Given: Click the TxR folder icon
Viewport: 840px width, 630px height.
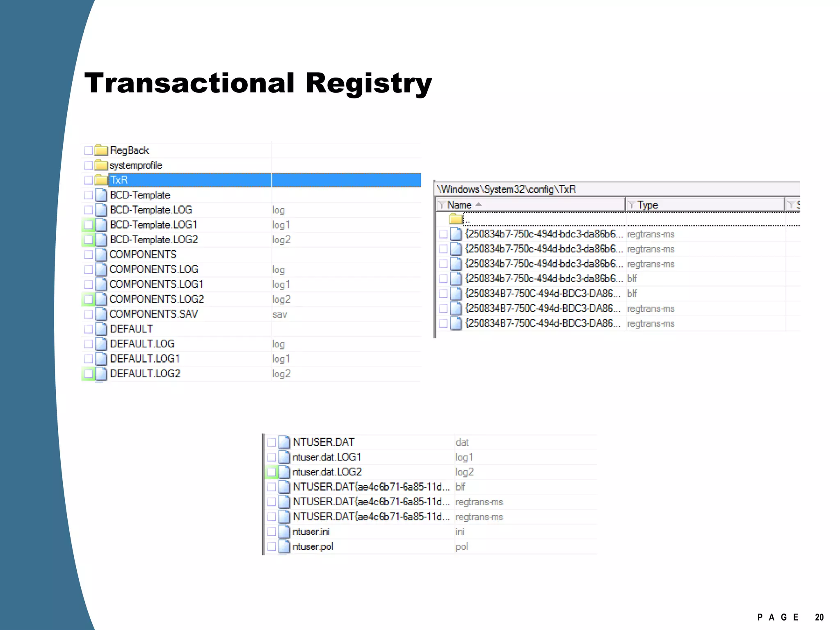Looking at the screenshot, I should pos(101,180).
